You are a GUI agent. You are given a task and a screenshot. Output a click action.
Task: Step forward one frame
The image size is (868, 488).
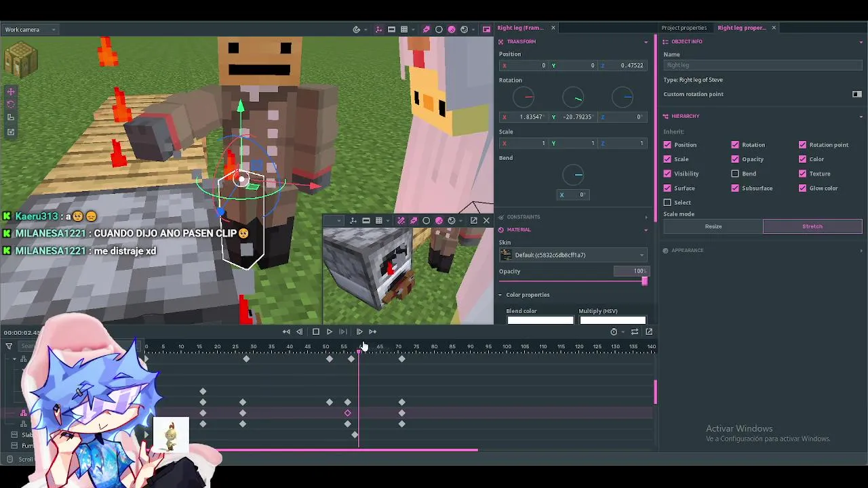(359, 331)
